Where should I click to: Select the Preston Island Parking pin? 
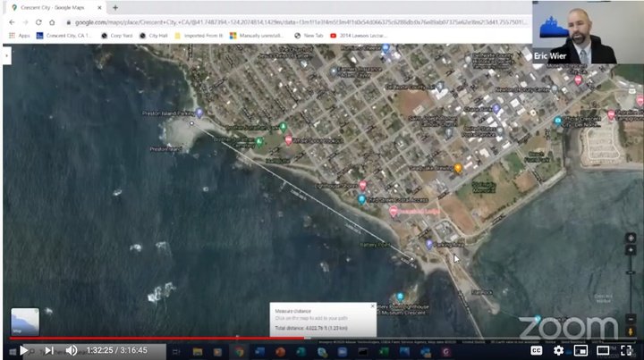pos(199,112)
